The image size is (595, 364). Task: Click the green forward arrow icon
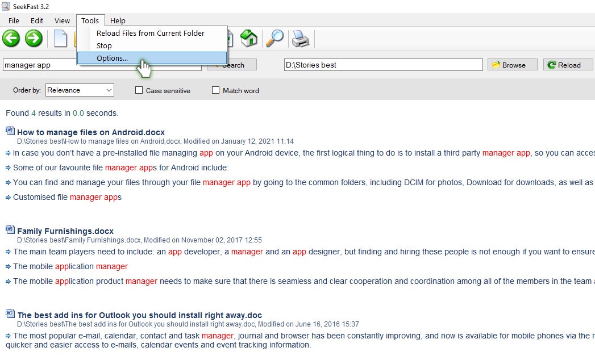pyautogui.click(x=34, y=38)
